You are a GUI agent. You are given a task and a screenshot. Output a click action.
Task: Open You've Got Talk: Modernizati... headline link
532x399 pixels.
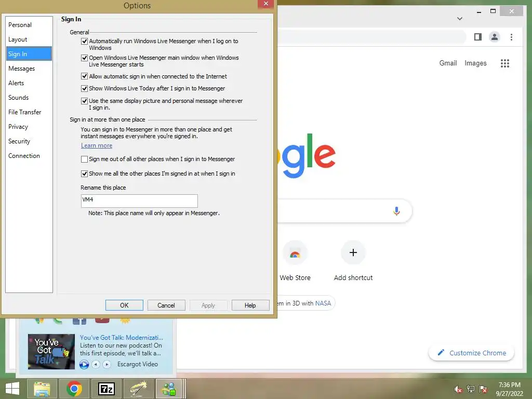[122, 338]
